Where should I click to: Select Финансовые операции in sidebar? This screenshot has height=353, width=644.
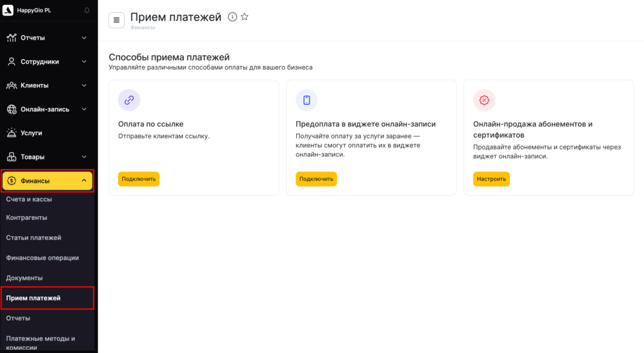point(42,258)
